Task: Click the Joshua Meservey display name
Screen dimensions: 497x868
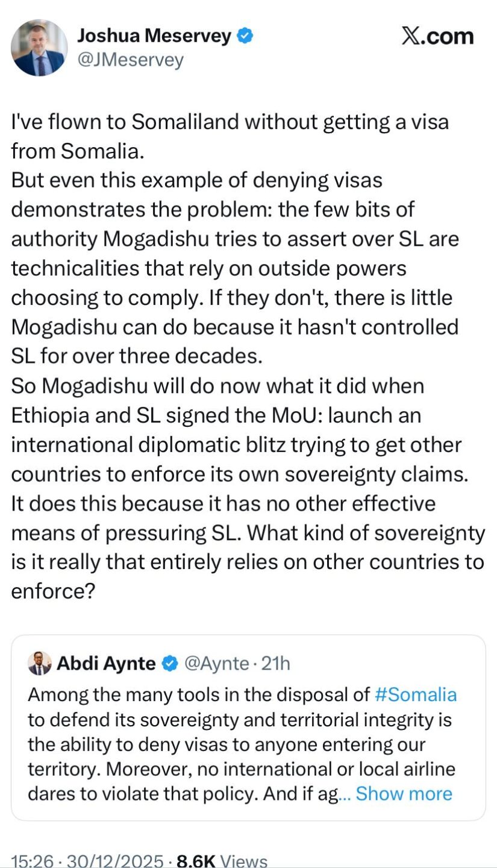Action: point(154,37)
